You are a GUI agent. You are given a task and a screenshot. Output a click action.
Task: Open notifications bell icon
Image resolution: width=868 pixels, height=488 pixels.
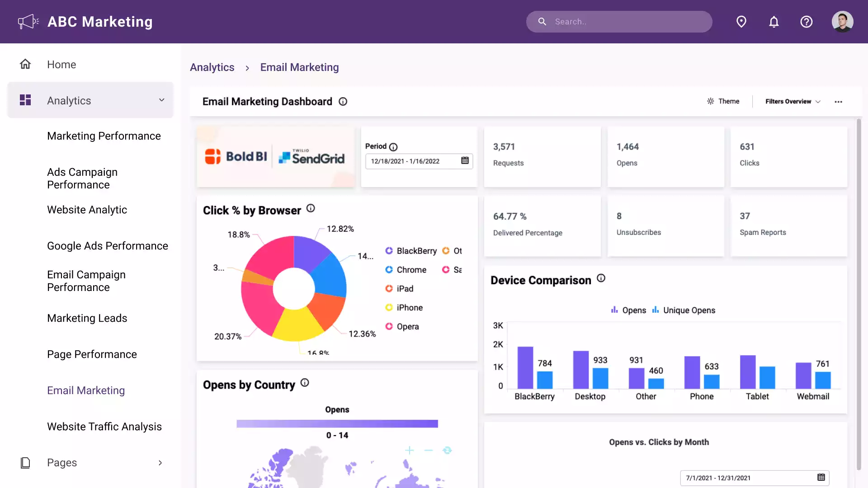(x=774, y=22)
